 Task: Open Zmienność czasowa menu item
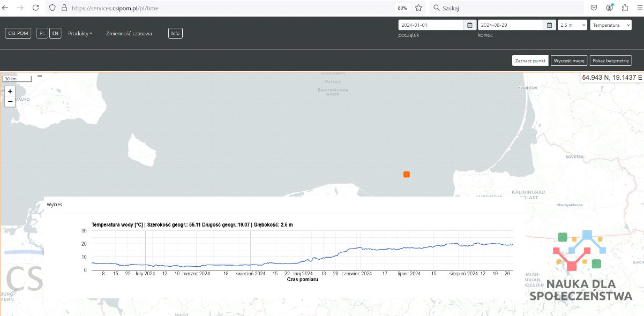point(129,33)
